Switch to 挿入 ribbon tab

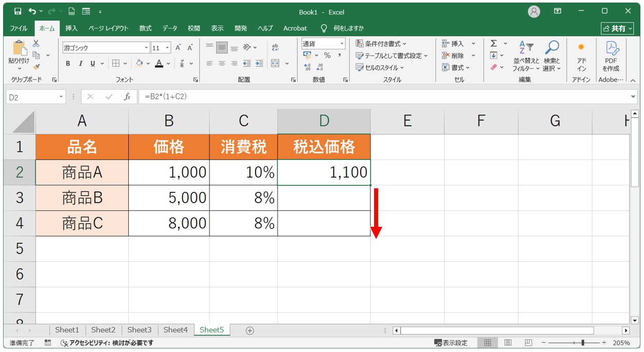point(72,28)
